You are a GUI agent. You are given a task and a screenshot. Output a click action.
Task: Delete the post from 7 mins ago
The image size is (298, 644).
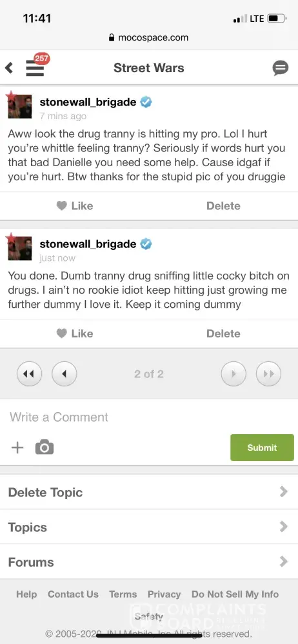click(223, 206)
